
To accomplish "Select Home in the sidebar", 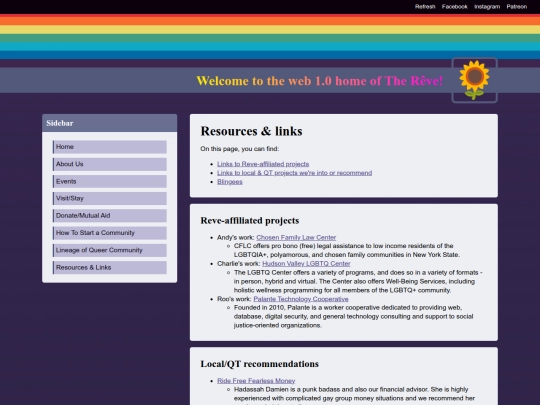I will click(x=110, y=147).
